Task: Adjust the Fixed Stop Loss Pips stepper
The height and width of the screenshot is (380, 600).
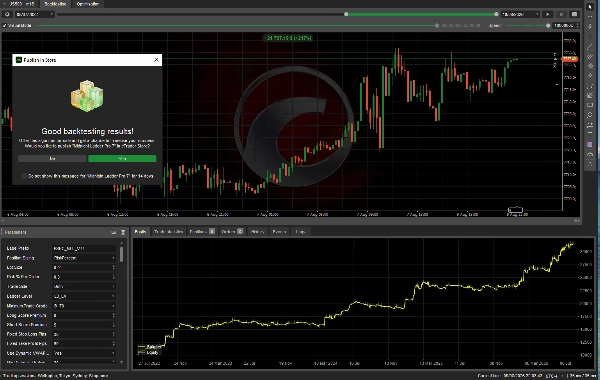Action: pos(113,334)
